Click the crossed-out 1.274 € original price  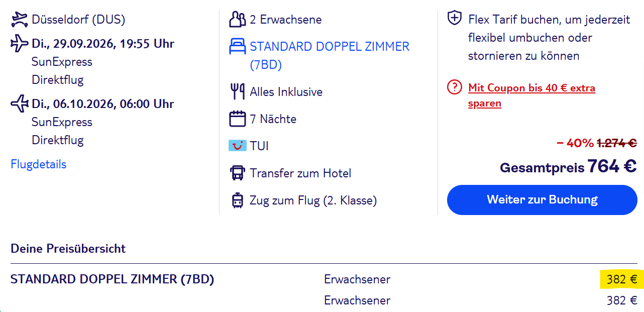coord(616,143)
